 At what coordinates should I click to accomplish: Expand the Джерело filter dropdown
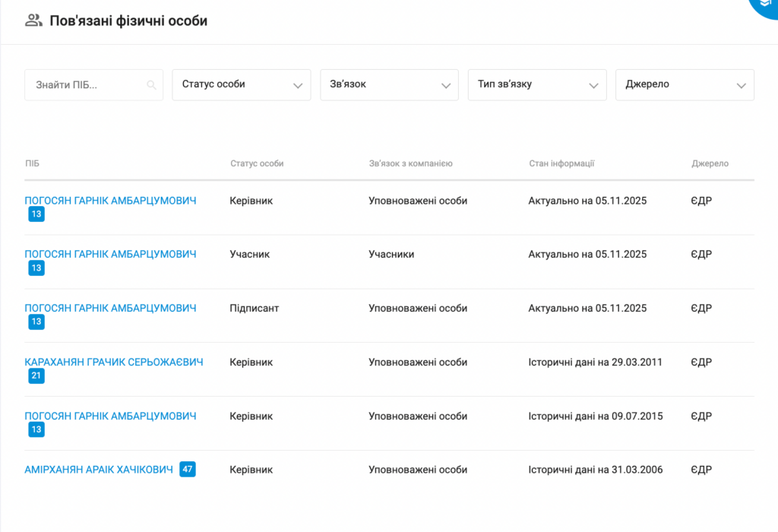[x=685, y=84]
